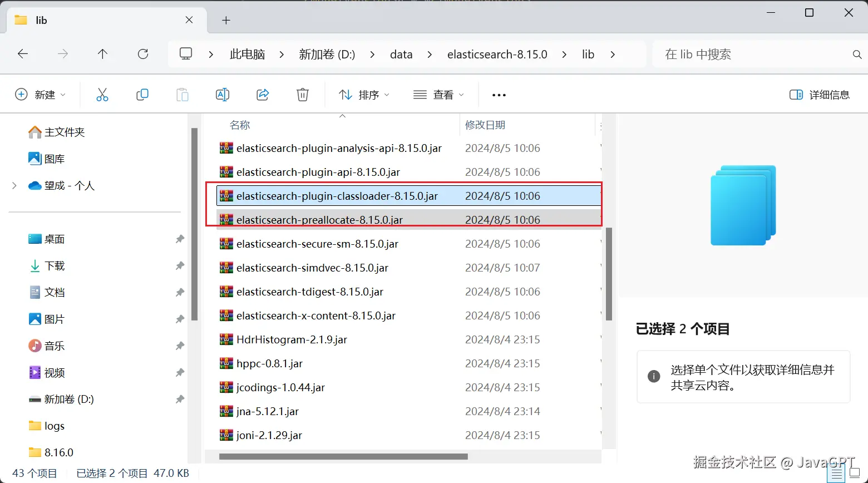Expand chevron after lib in address bar
868x483 pixels.
(x=613, y=55)
